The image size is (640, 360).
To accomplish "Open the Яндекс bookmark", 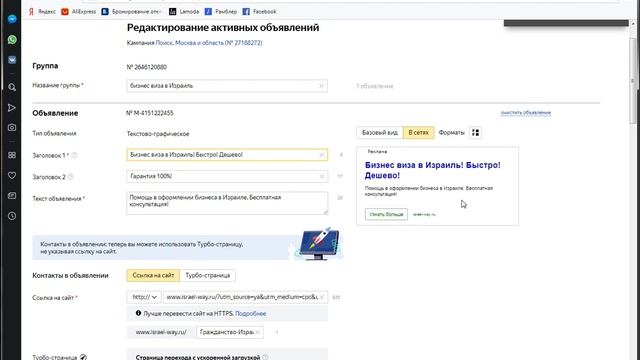I will 42,12.
